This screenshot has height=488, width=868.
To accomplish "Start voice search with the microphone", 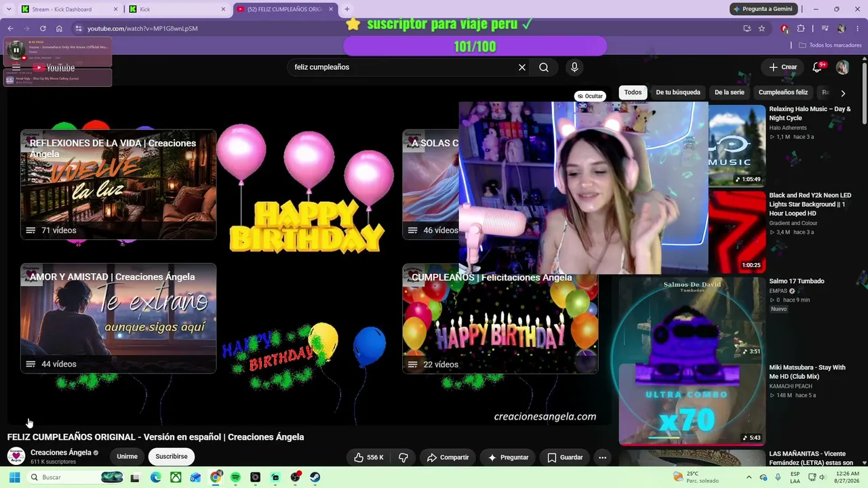I will click(x=574, y=67).
